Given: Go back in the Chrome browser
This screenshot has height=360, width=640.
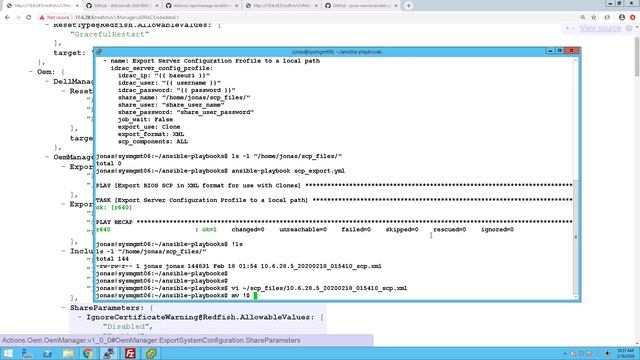Looking at the screenshot, I should pyautogui.click(x=7, y=18).
